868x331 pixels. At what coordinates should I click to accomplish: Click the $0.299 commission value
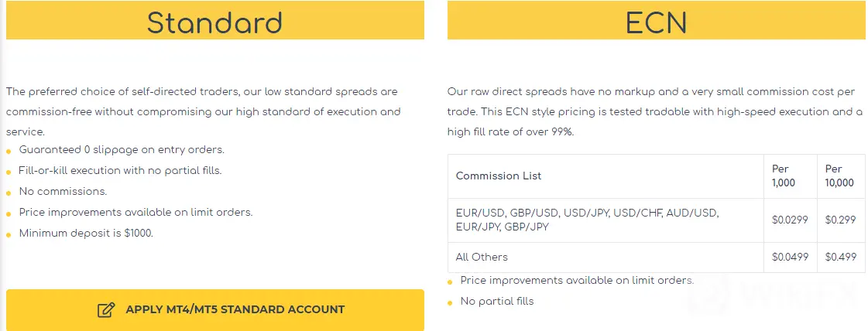tap(841, 220)
